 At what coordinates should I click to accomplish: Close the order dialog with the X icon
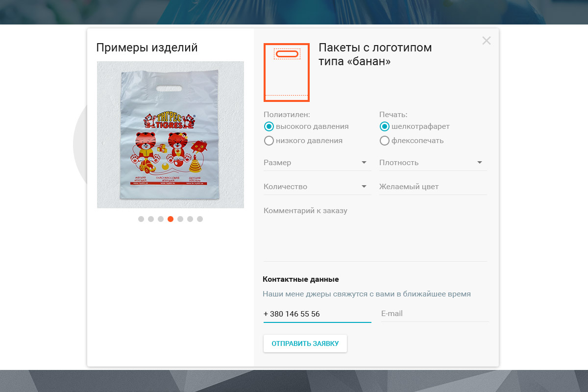[486, 41]
